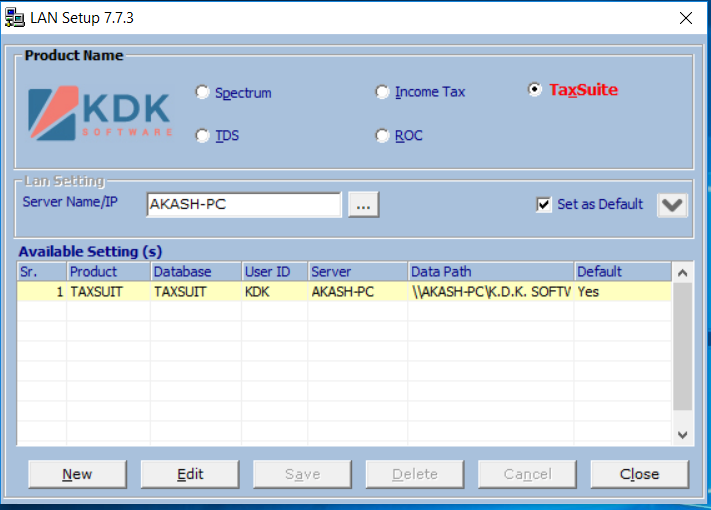Expand the down-arrow button beside Set as Default
The height and width of the screenshot is (510, 711).
click(x=672, y=205)
